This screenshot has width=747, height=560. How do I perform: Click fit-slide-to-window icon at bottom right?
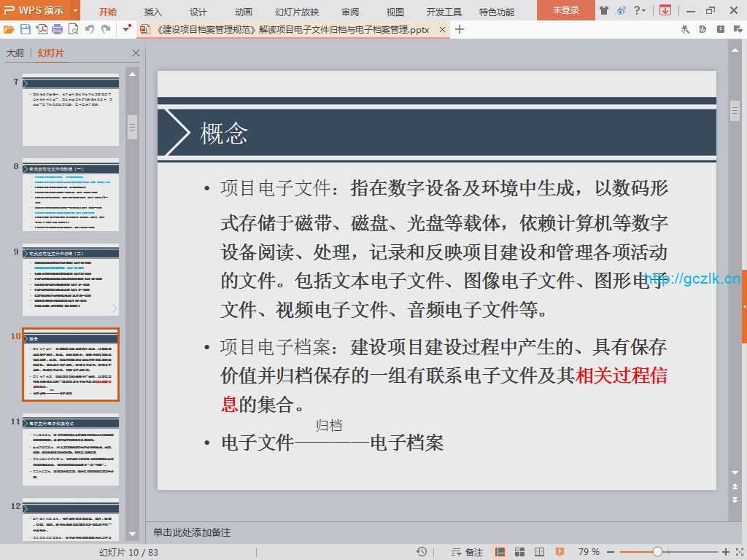click(738, 552)
